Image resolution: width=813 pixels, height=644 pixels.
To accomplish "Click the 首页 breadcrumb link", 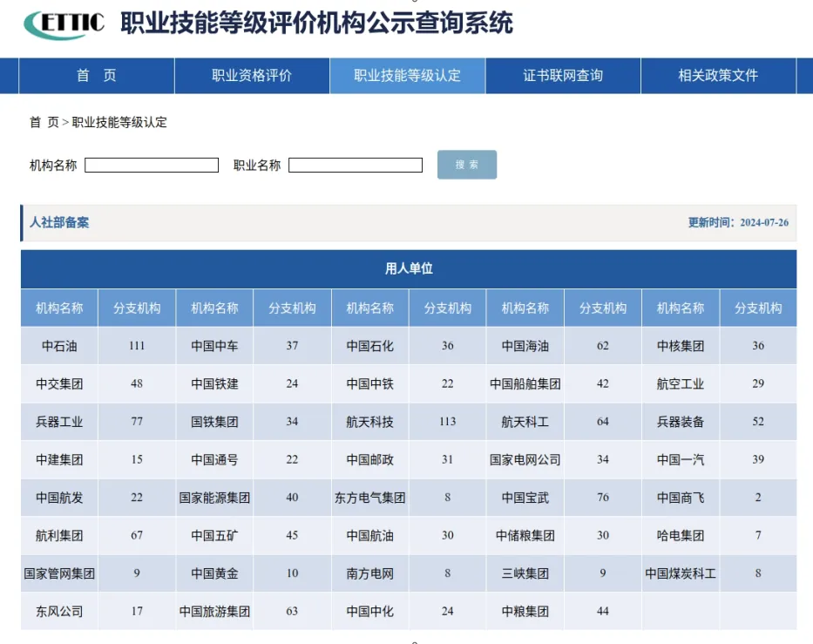I will click(x=44, y=122).
